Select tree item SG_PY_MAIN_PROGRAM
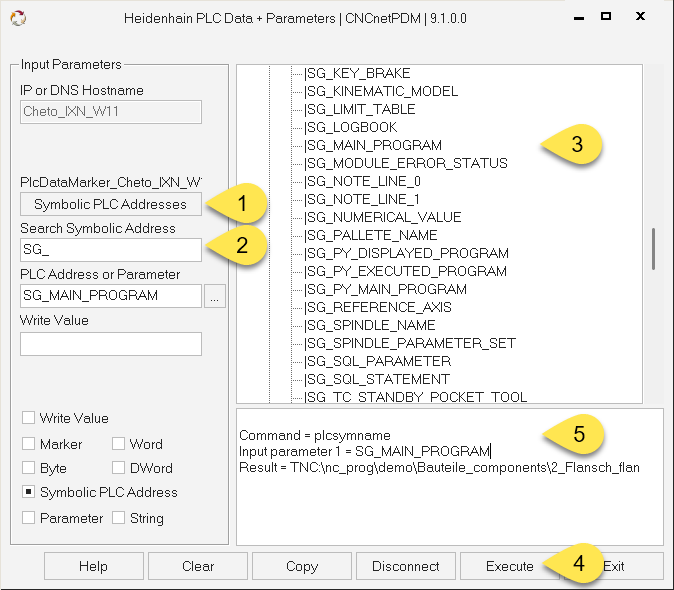 point(385,290)
